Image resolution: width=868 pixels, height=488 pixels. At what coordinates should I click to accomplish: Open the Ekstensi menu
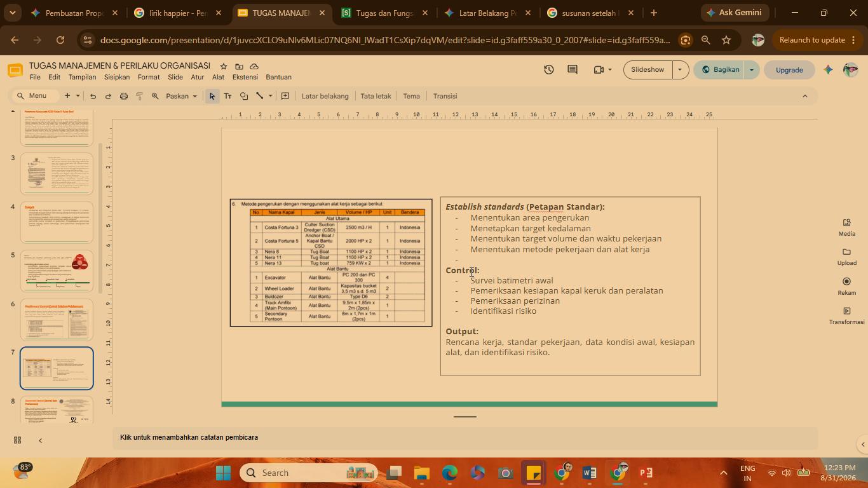245,77
